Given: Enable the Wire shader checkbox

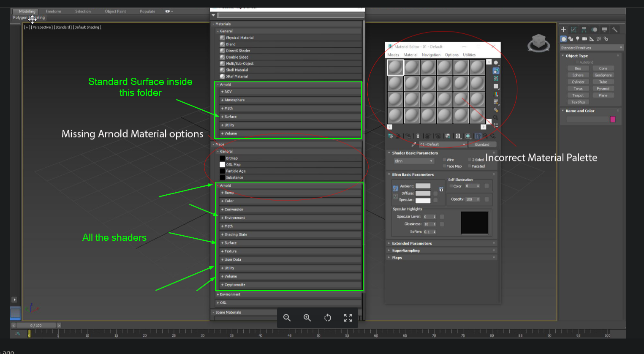Looking at the screenshot, I should click(445, 160).
